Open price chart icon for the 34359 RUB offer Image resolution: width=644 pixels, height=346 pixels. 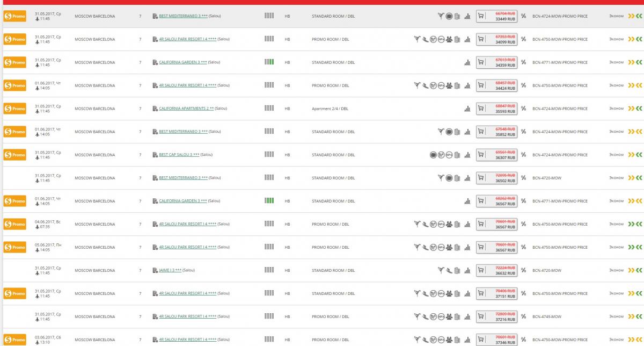tap(467, 62)
